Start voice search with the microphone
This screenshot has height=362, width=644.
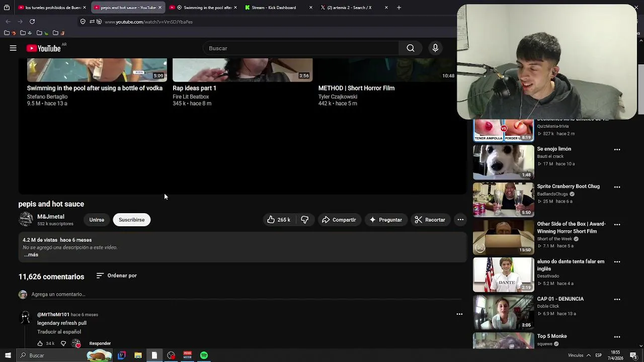435,48
